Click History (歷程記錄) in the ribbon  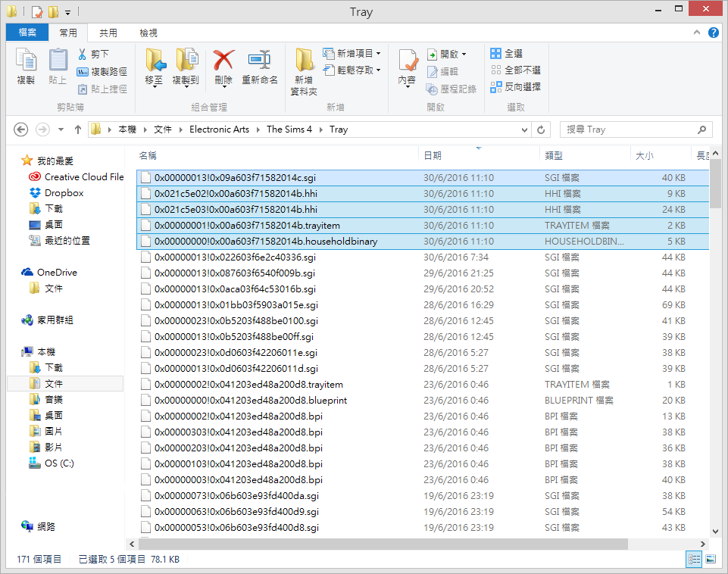coord(451,89)
